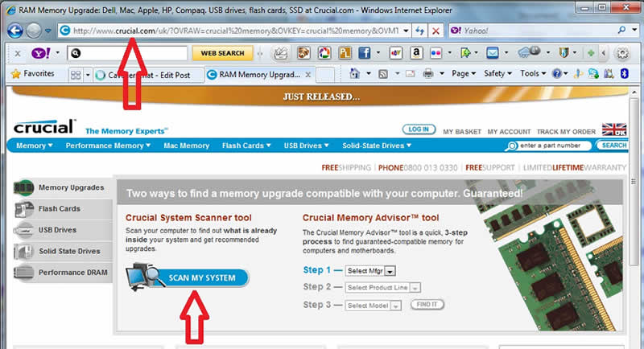Click the greyed Forward navigation button
The height and width of the screenshot is (349, 644).
34,31
